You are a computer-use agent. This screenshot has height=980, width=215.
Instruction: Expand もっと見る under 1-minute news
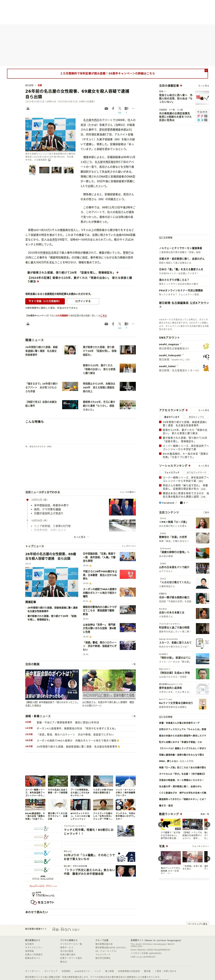(81, 537)
